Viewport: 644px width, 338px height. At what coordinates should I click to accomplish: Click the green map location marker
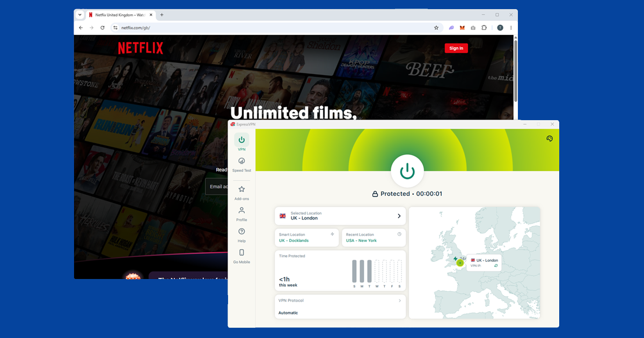(x=460, y=262)
